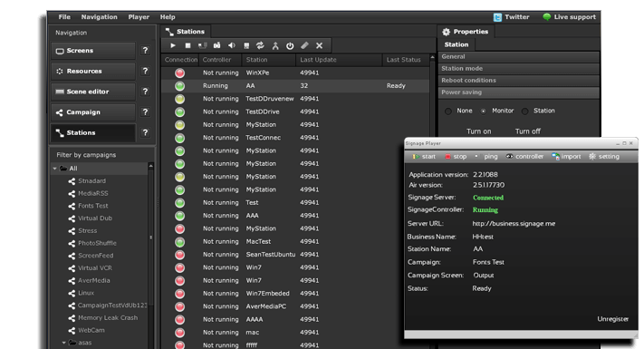
Task: Click the square stop icon in Stations toolbar
Action: [187, 45]
